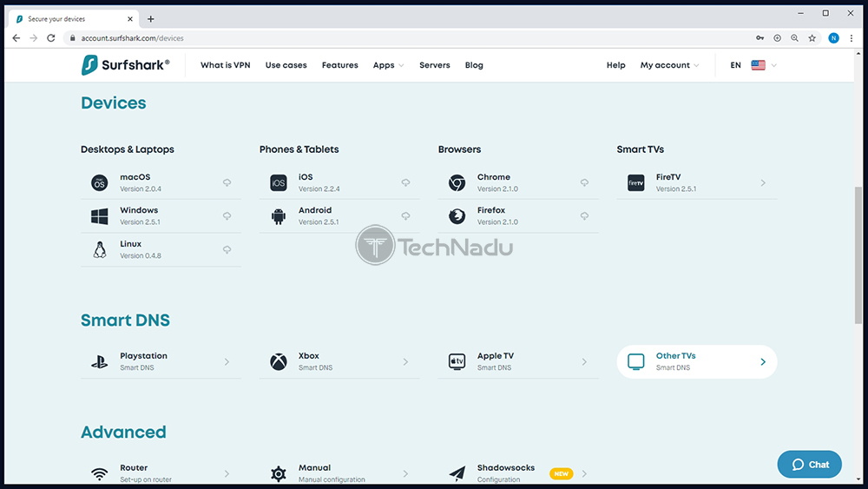
Task: Click the Shadowsocks paper plane icon
Action: pyautogui.click(x=457, y=473)
